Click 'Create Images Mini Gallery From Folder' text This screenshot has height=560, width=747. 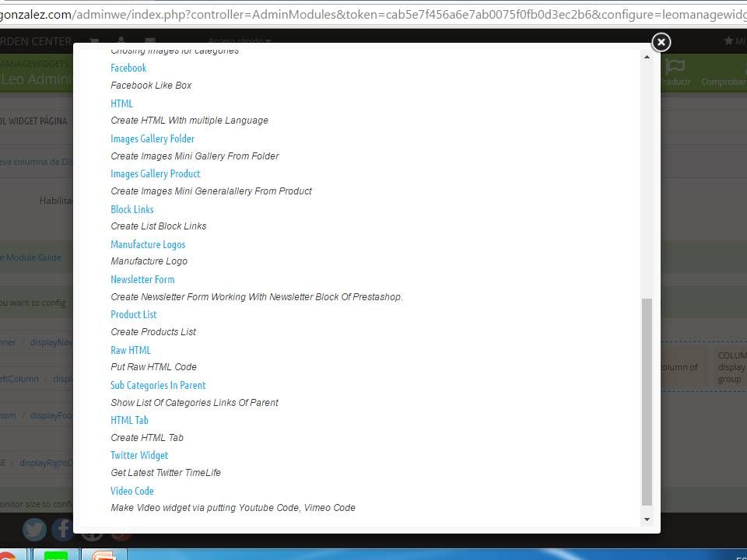[x=195, y=156]
